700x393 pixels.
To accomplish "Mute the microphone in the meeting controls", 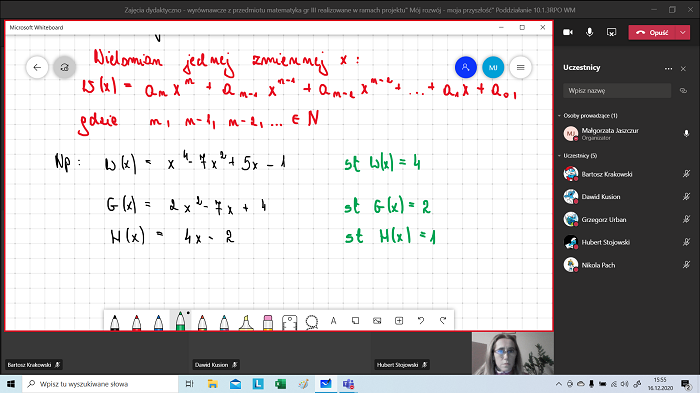I will (x=589, y=32).
